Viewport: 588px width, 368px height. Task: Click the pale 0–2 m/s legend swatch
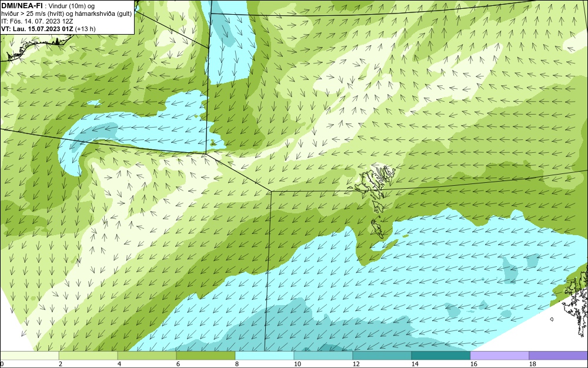point(29,356)
